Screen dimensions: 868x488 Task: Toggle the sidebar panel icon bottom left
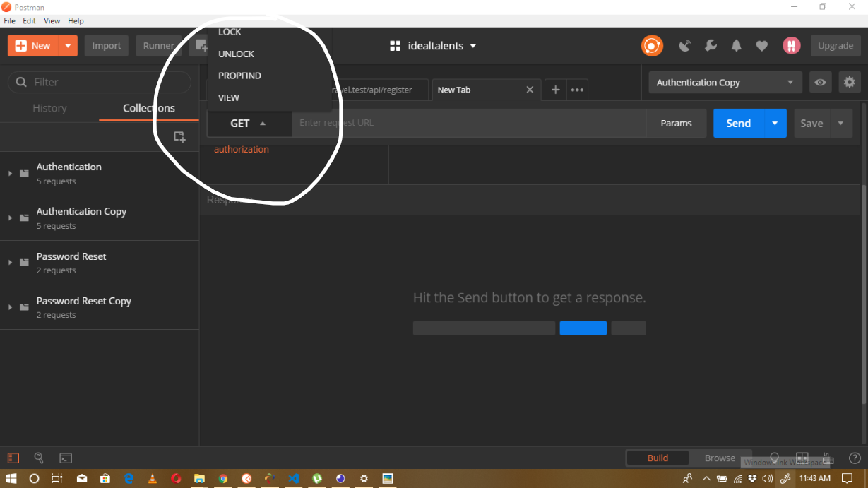pos(12,458)
